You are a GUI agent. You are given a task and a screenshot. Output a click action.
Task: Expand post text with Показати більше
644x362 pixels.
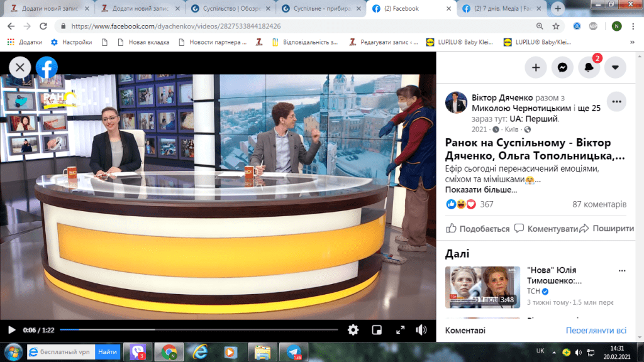pos(481,189)
